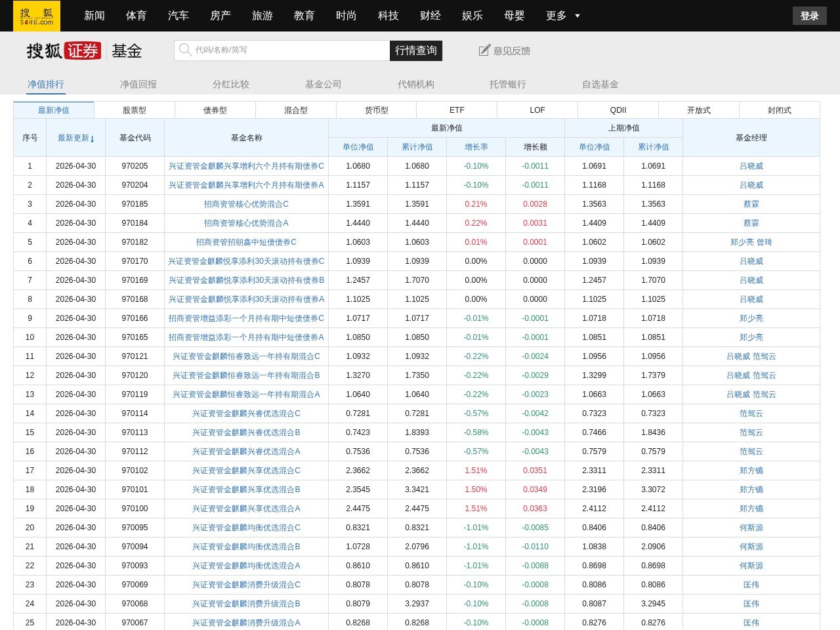Open 体育 in top navigation
The image size is (840, 630).
pyautogui.click(x=136, y=16)
